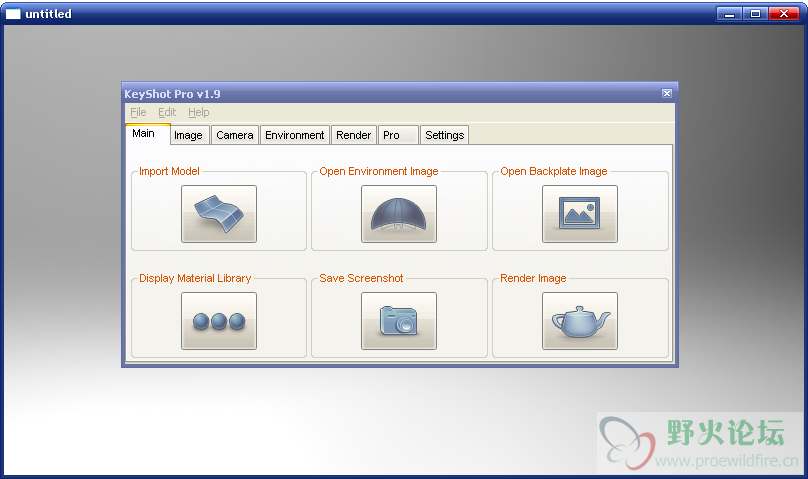Click the untitled window title icon

tap(13, 14)
